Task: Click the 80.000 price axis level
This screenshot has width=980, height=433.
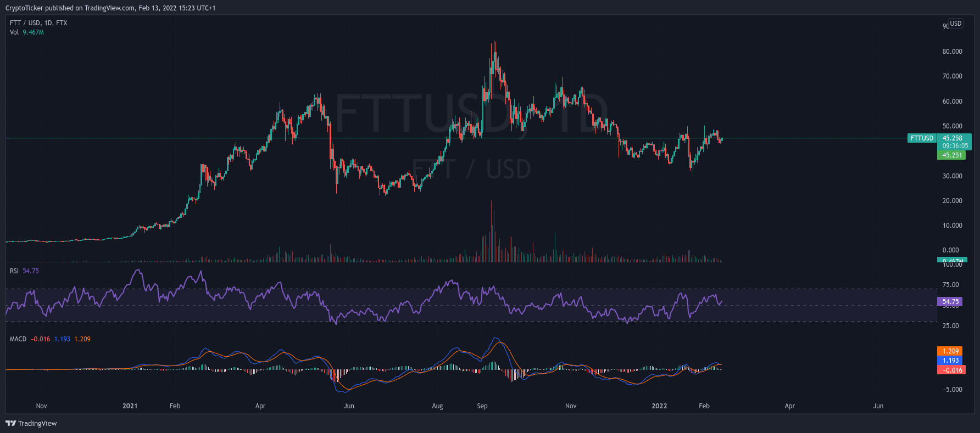Action: (x=952, y=52)
